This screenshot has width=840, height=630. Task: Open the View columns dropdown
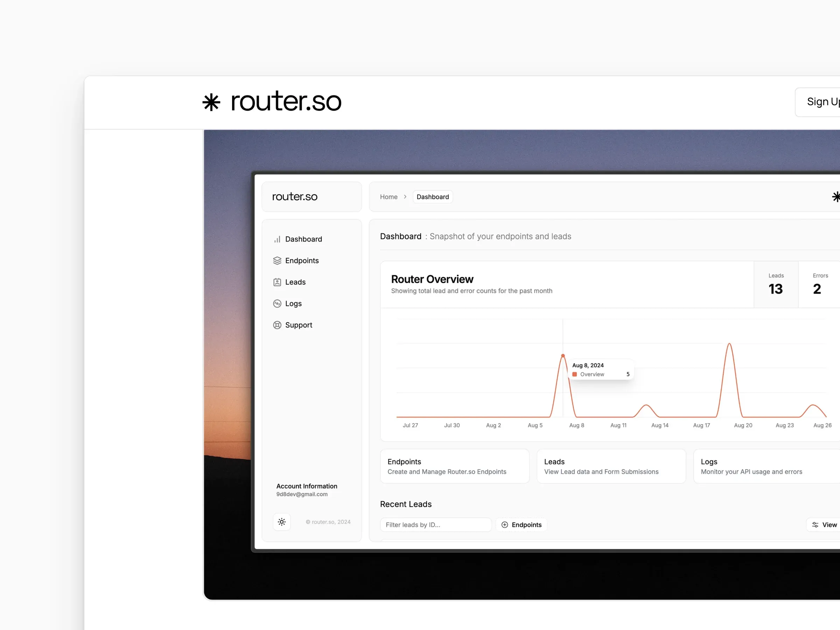click(823, 525)
